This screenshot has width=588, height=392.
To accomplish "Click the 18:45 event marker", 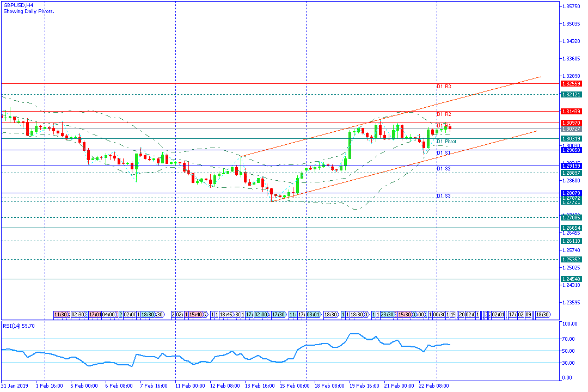I will click(x=226, y=314).
